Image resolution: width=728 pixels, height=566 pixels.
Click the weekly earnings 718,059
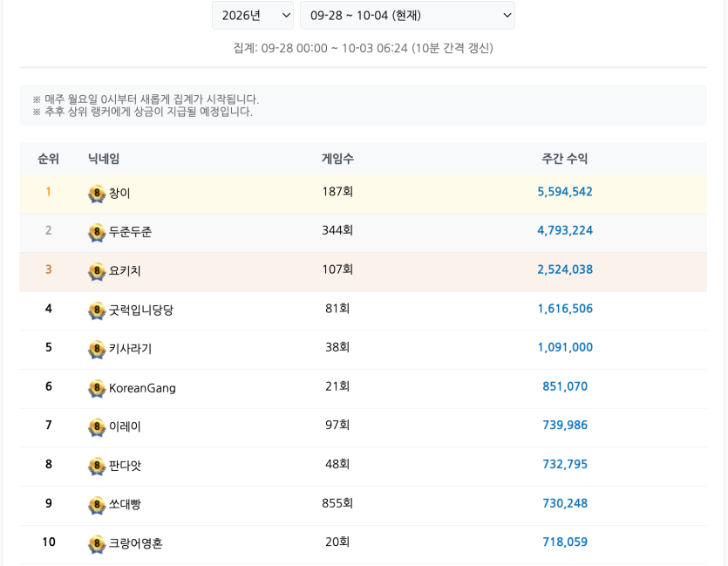coord(565,542)
